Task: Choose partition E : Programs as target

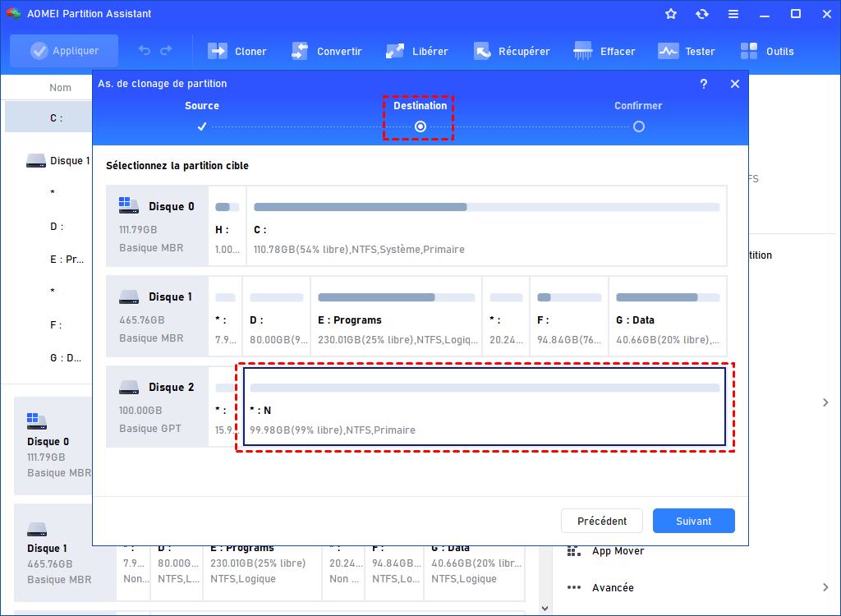Action: pyautogui.click(x=397, y=316)
